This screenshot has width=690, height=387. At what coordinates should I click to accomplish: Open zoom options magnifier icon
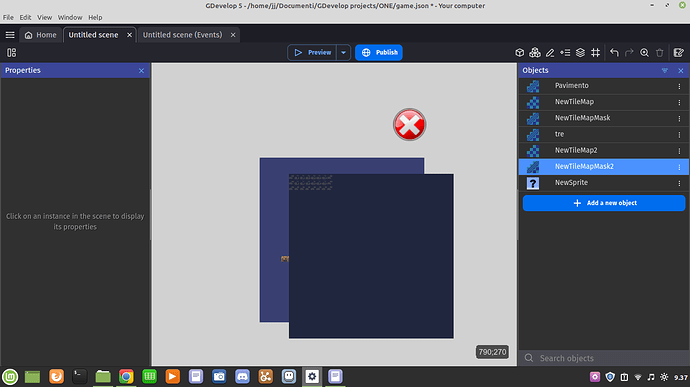(644, 52)
